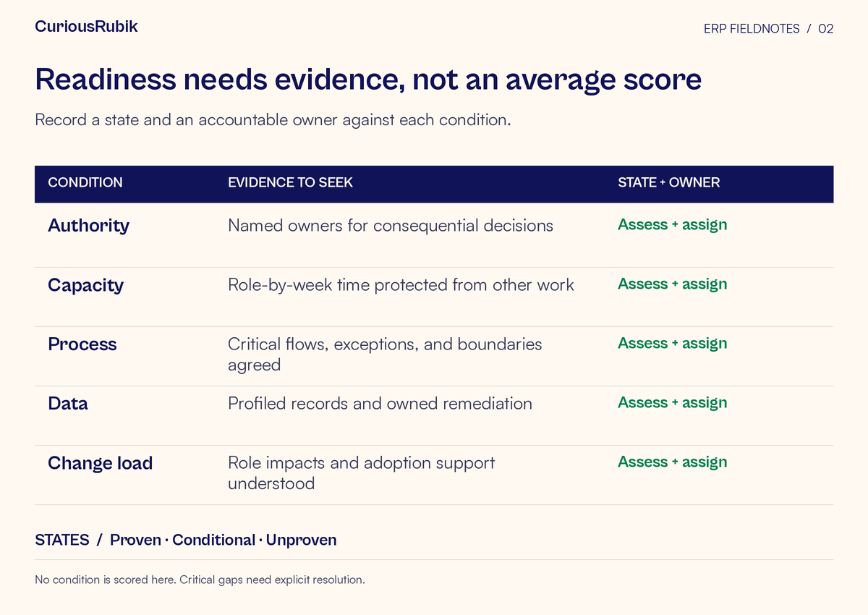Select the Authority condition cell
The image size is (868, 615).
coord(88,226)
